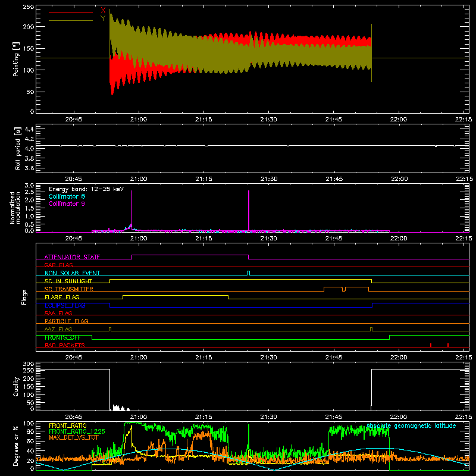Click the 'Pointing' vertical axis title

tap(16, 59)
